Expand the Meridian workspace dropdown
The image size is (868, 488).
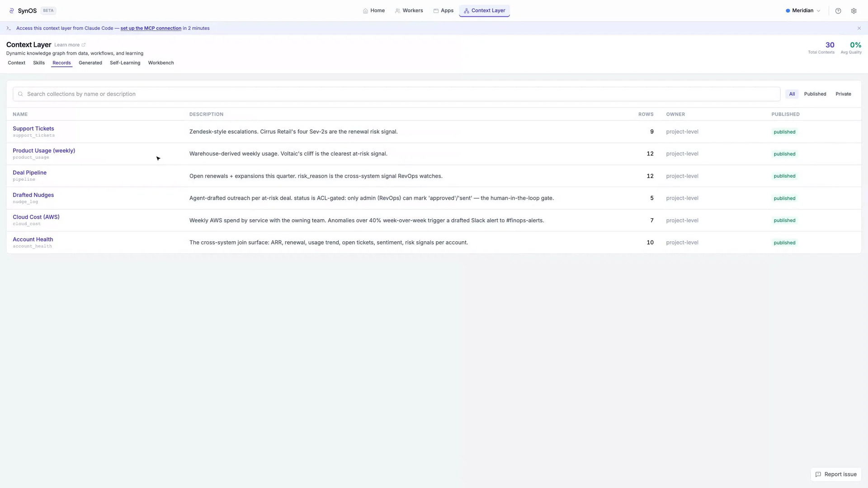pyautogui.click(x=803, y=10)
